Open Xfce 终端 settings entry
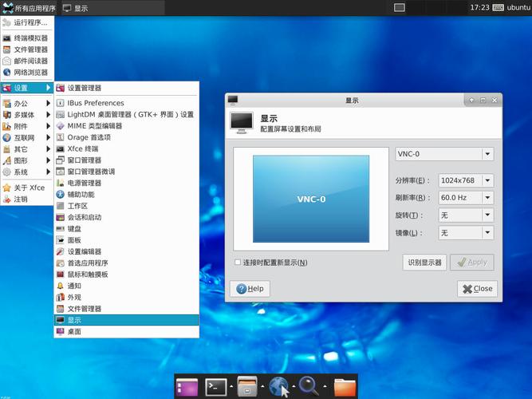The image size is (532, 399). tap(126, 148)
